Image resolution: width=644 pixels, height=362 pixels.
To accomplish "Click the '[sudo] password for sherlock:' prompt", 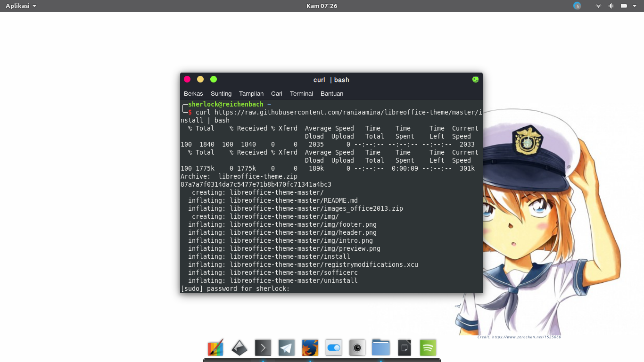I will pyautogui.click(x=235, y=288).
